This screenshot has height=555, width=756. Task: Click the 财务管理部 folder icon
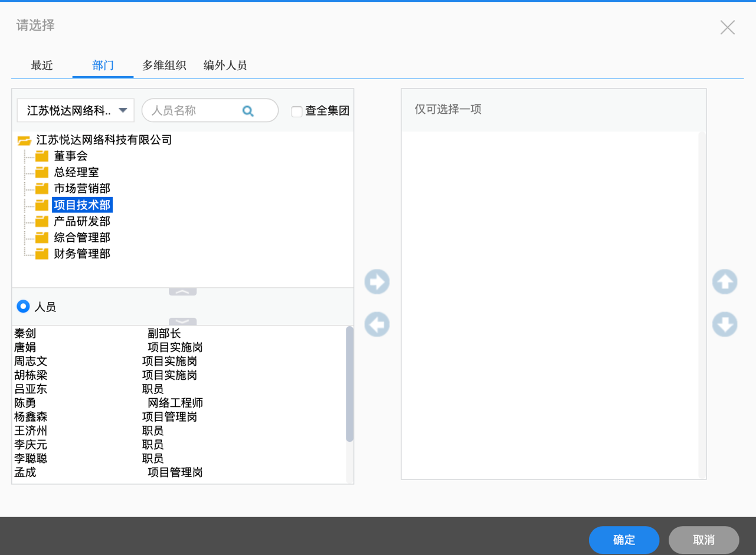point(41,254)
